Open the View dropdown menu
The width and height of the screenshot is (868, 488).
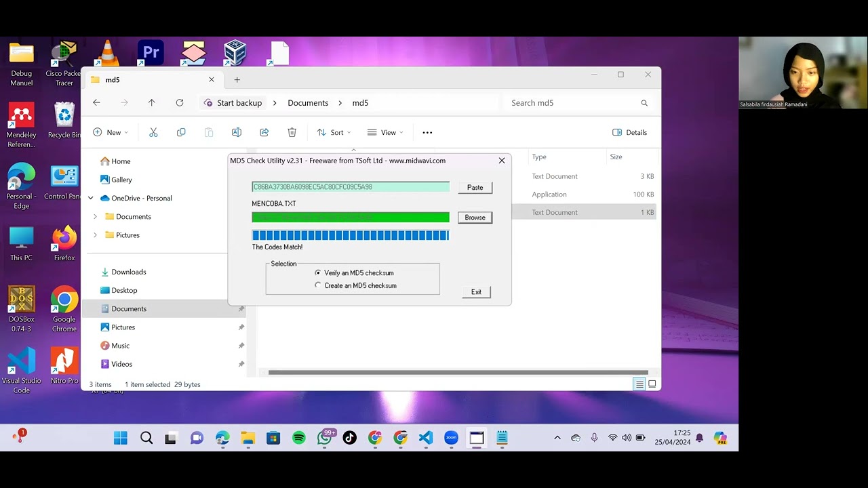click(385, 132)
